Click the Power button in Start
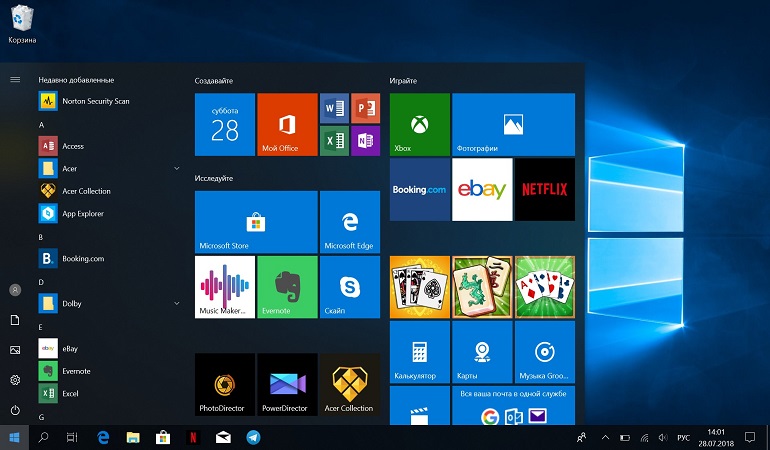This screenshot has width=770, height=450. point(15,410)
